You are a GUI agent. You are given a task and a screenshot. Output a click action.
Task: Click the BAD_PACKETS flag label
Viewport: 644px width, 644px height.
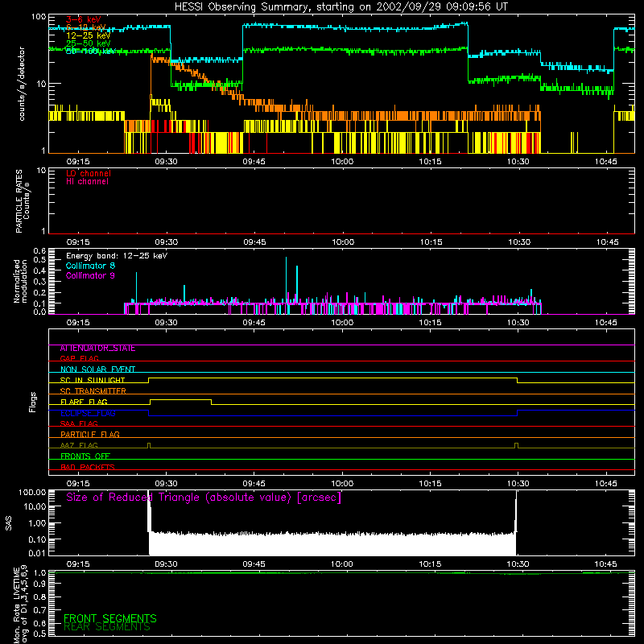point(88,467)
